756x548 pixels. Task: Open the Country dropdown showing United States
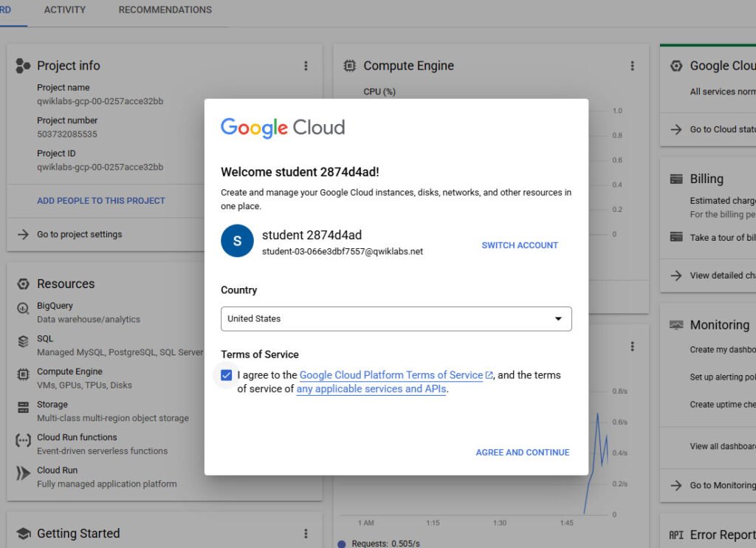(x=396, y=319)
